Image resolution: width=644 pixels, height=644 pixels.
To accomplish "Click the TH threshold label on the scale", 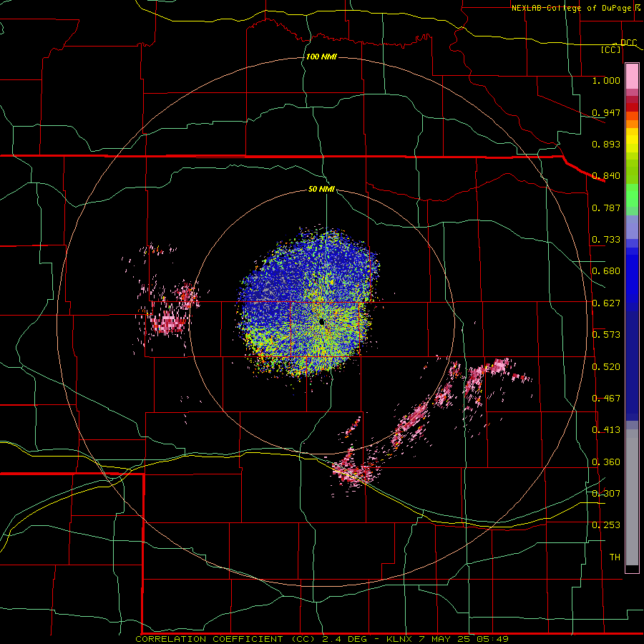I will pyautogui.click(x=615, y=557).
